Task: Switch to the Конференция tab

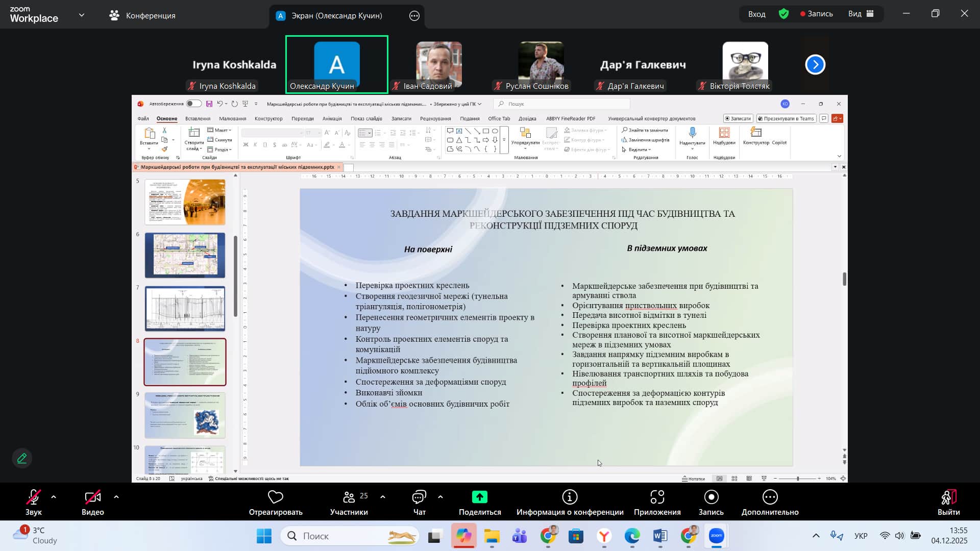Action: [142, 15]
